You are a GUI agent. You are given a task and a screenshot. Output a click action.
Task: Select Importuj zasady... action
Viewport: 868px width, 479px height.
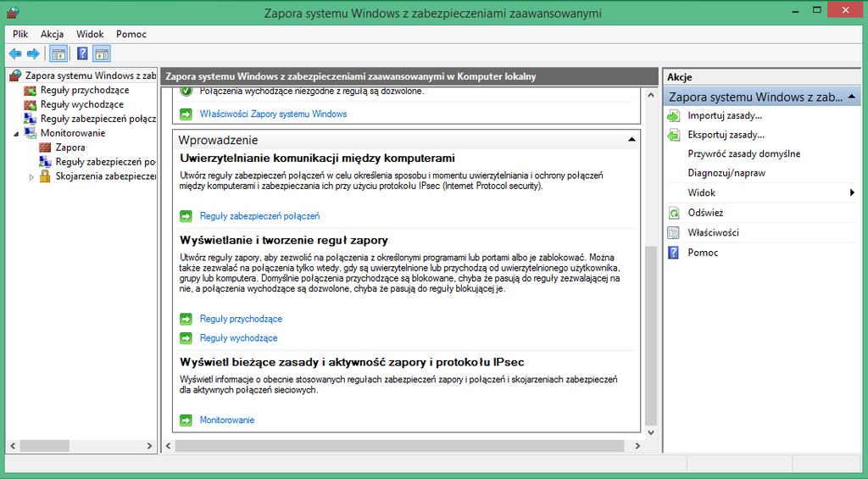coord(725,116)
